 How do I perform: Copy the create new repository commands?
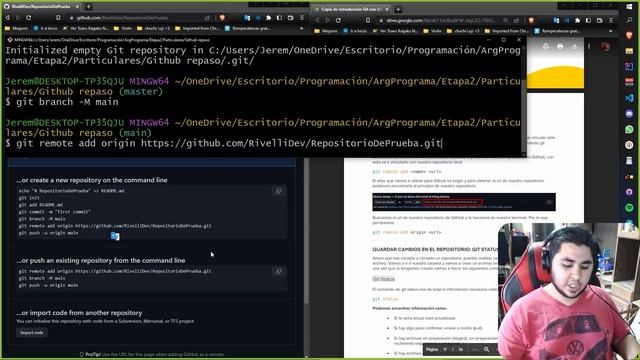[x=279, y=191]
